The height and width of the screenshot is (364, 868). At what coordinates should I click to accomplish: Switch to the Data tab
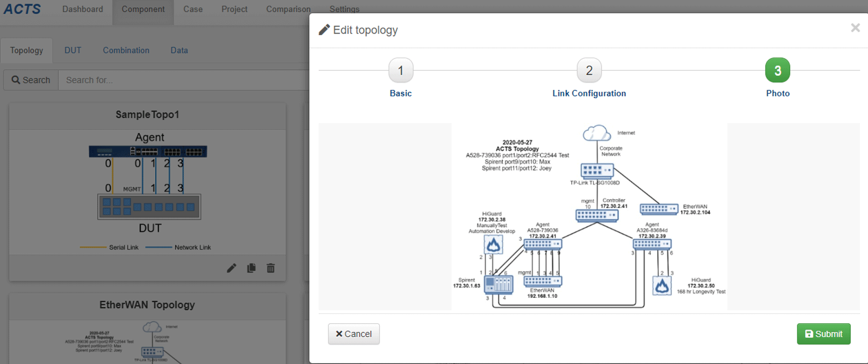point(179,50)
